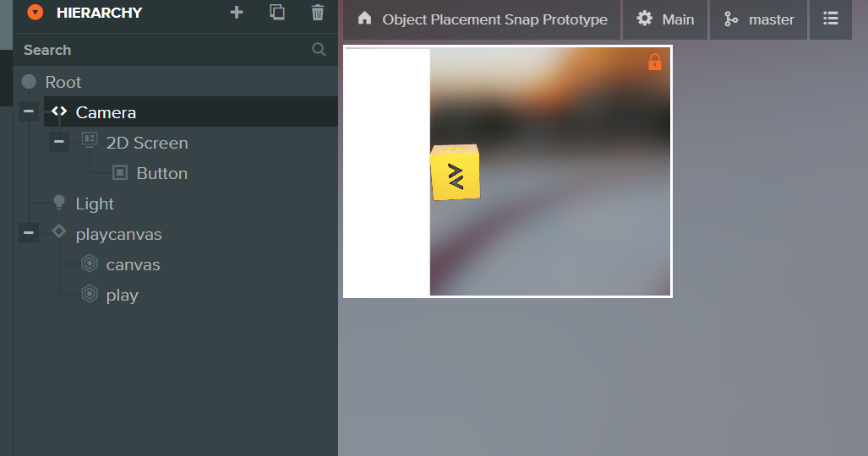Select the 2D Screen entity
This screenshot has width=868, height=456.
147,143
